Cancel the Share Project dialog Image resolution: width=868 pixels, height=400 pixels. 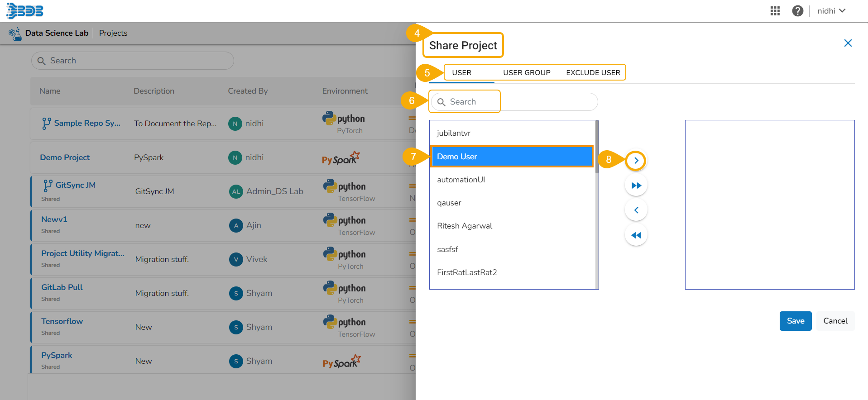tap(835, 321)
